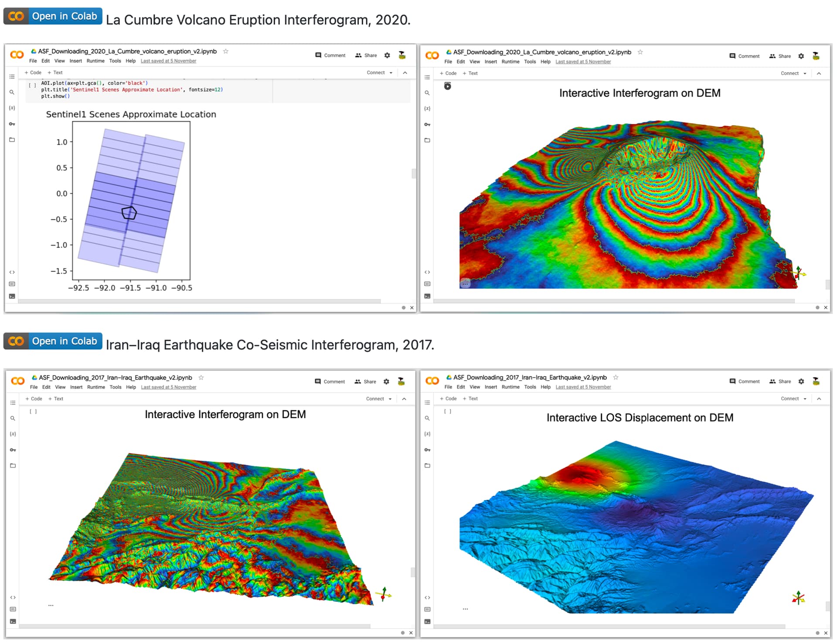Open the Insert menu
This screenshot has width=837, height=644.
[x=75, y=61]
